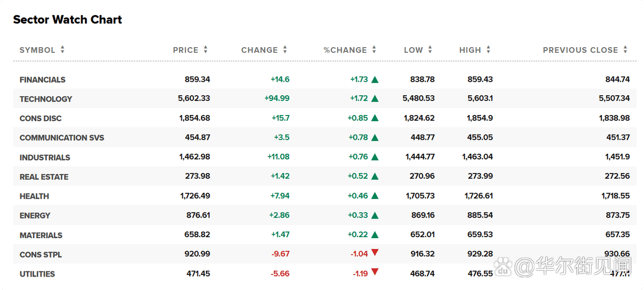Click green up arrow in FINANCIALS row

[375, 80]
